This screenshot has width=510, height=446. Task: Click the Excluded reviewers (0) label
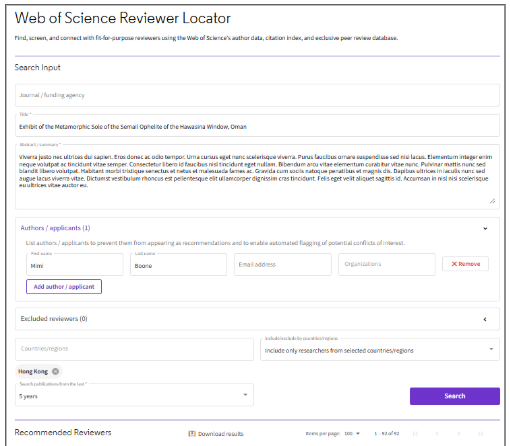[54, 319]
